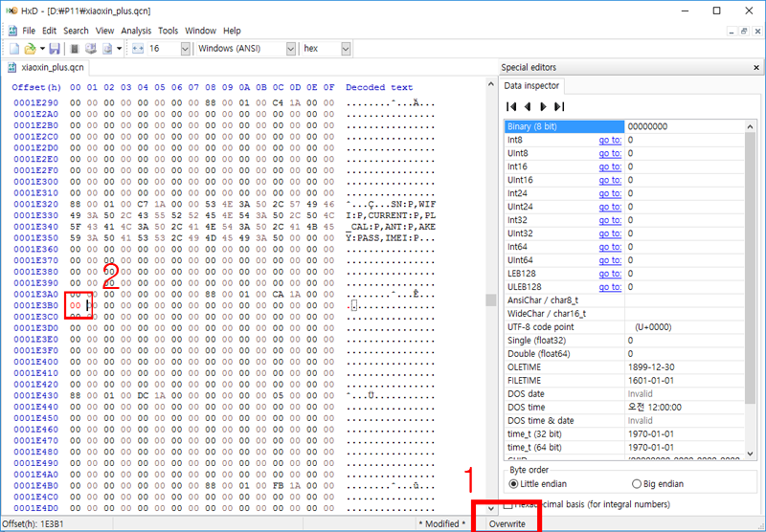Viewport: 766px width, 532px height.
Task: Go to previous byte in Data inspector
Action: [528, 106]
